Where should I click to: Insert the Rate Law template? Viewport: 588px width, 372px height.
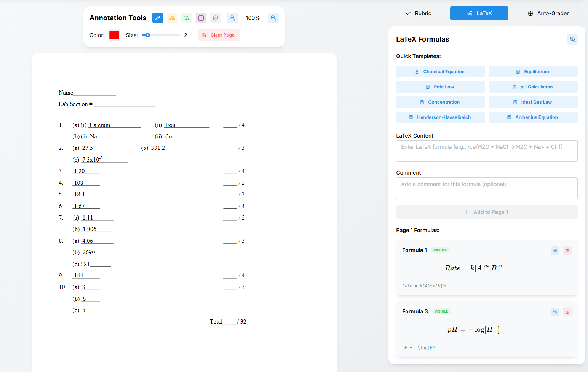pyautogui.click(x=440, y=87)
